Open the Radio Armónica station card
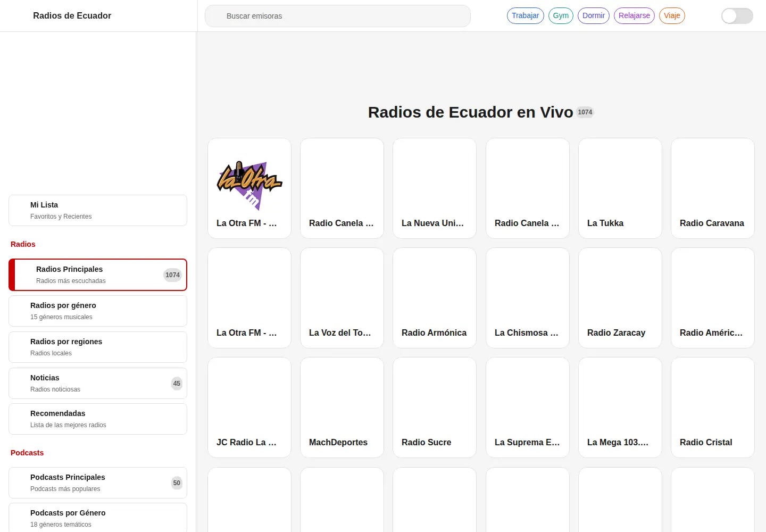 click(435, 298)
